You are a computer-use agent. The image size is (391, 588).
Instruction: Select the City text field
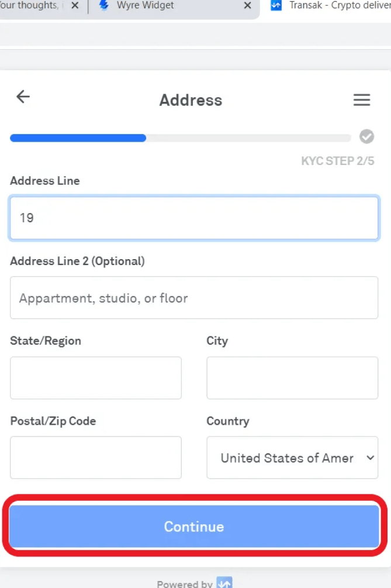(292, 378)
